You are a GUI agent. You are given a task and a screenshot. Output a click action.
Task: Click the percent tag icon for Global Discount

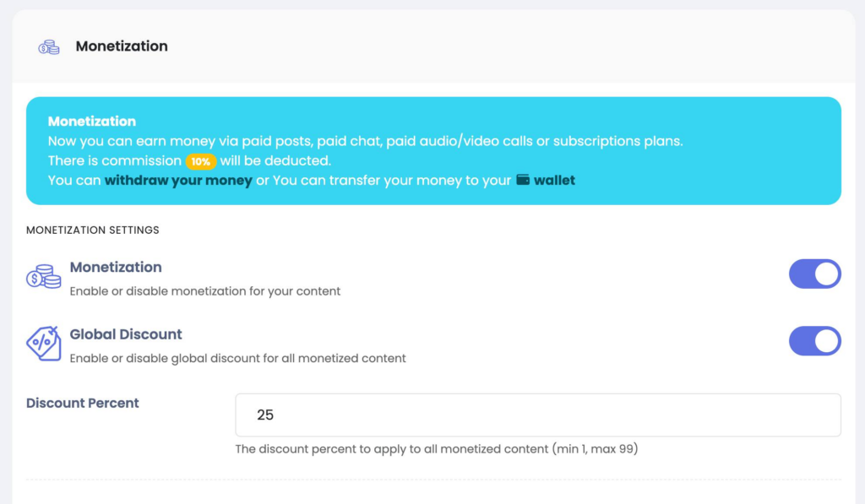44,344
